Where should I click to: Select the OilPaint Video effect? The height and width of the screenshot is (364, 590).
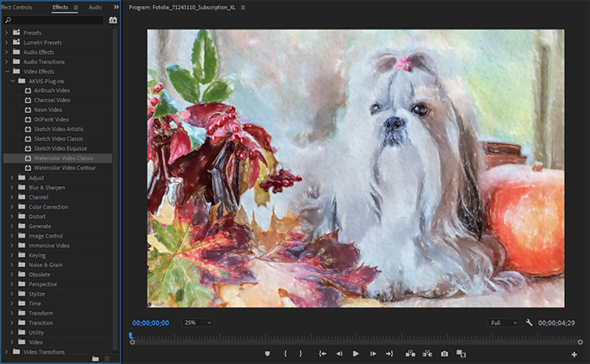point(51,120)
